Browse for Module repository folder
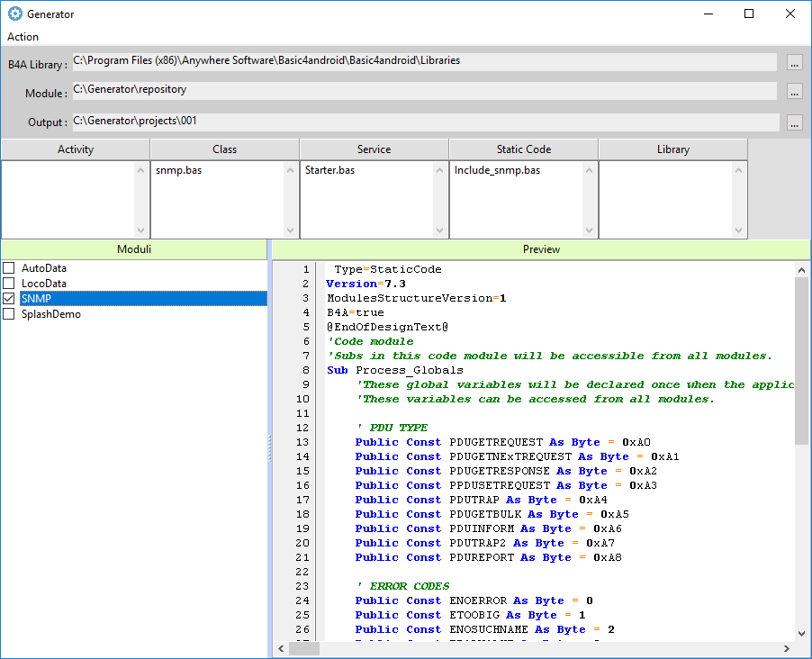 click(x=794, y=92)
